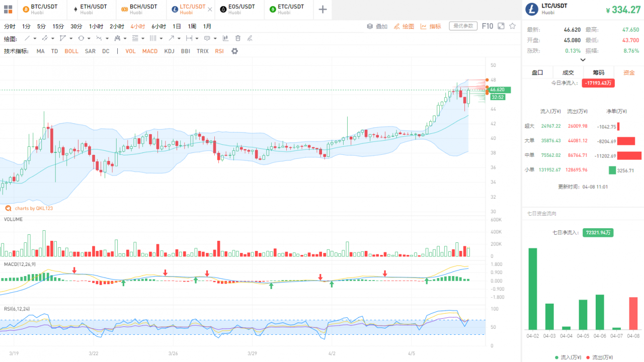Favorite this pair with the star icon
The width and height of the screenshot is (644, 362).
click(512, 26)
